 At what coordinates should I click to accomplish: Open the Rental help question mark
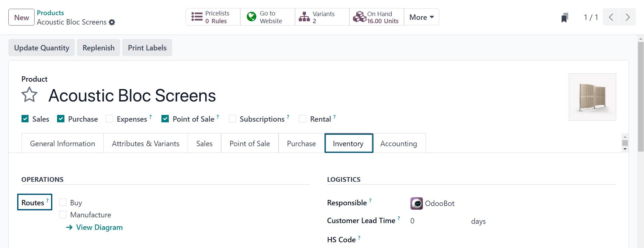[x=334, y=117]
